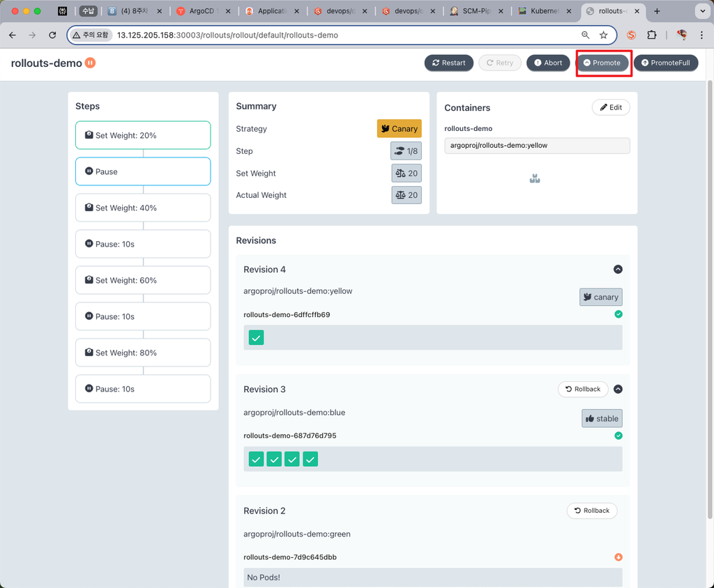Close the rollouts tab

(x=637, y=11)
